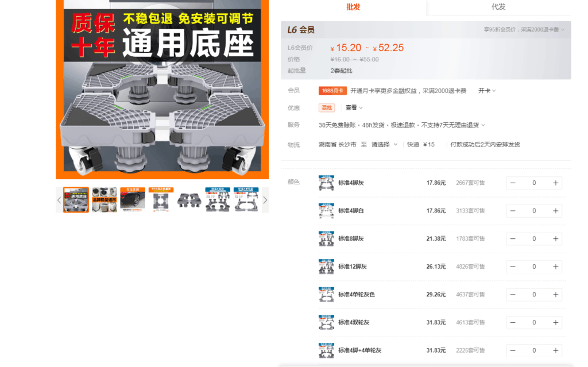Increase quantity for 标准8脚灰
Viewport: 588px width, 367px height.
pos(556,239)
